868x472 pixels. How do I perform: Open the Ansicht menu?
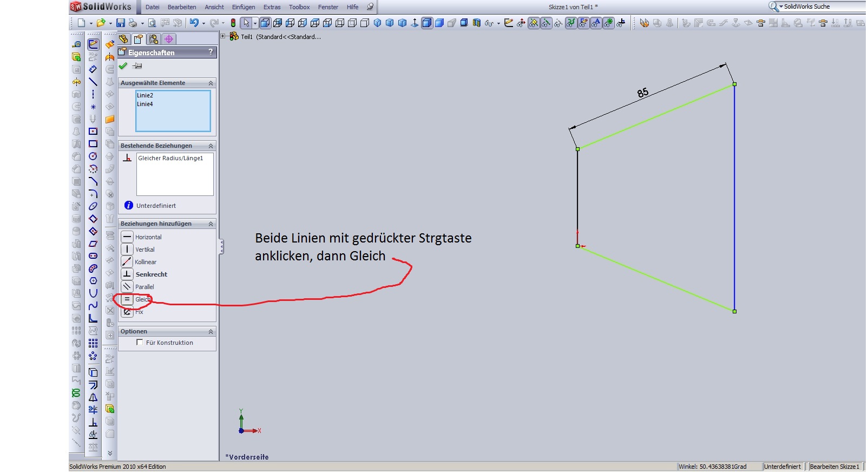click(x=214, y=7)
